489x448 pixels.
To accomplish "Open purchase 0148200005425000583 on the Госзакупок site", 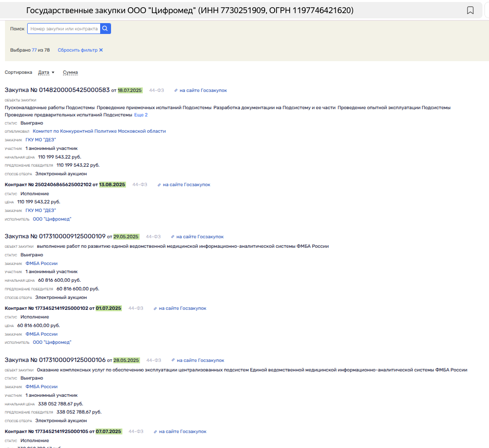I will click(x=203, y=91).
